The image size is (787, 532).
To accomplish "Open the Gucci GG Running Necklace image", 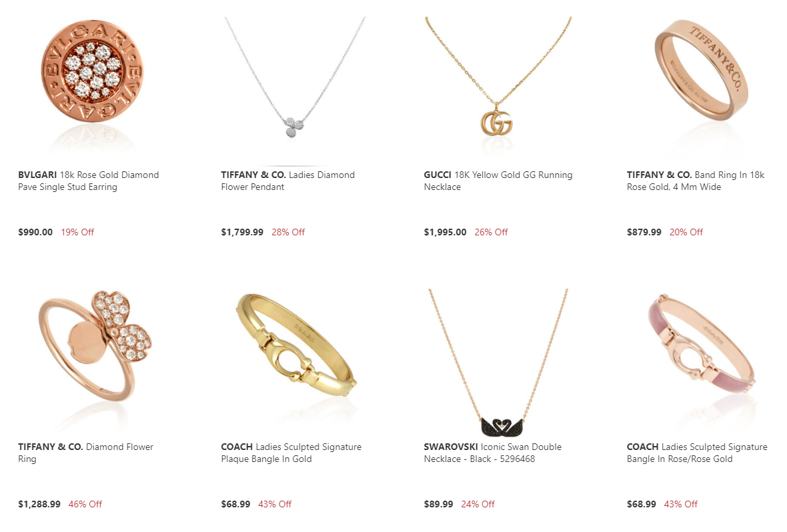I will coord(498,84).
